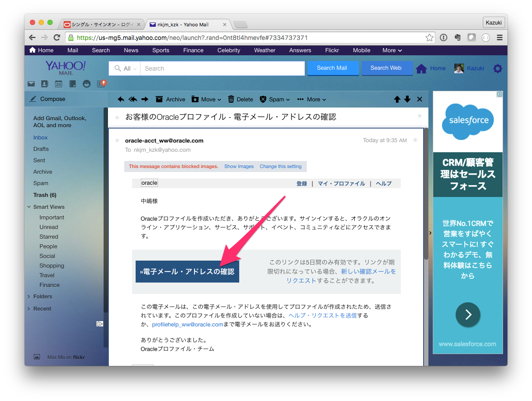The height and width of the screenshot is (401, 532).
Task: Click the 電子メール・アドレスの確認 button
Action: 187,271
